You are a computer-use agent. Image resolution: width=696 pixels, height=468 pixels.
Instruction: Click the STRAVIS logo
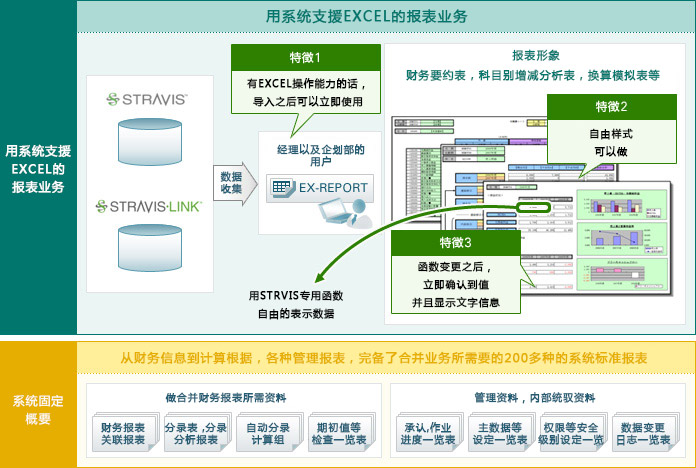[147, 99]
